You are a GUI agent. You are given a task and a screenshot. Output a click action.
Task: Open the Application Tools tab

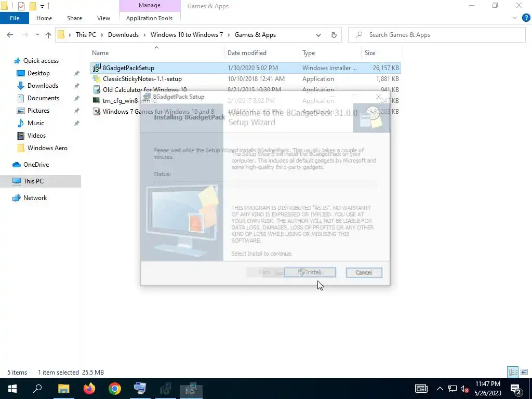[x=149, y=18]
